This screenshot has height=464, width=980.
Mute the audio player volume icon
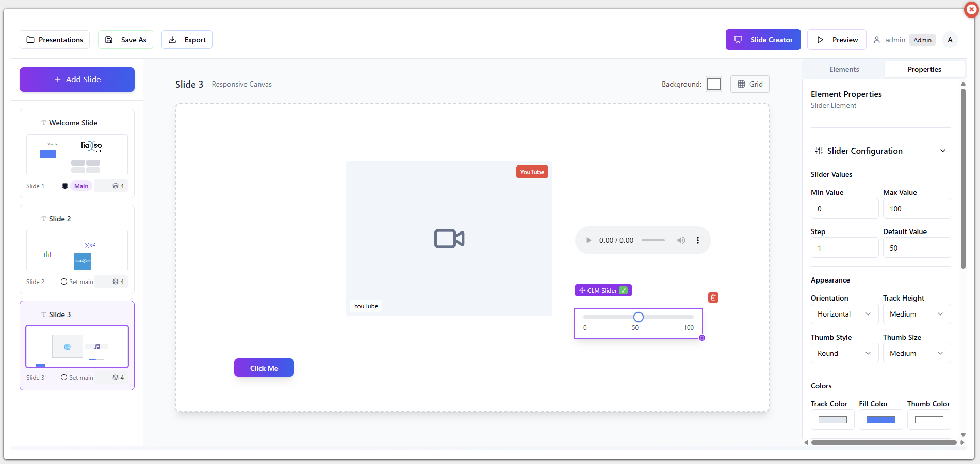(681, 240)
